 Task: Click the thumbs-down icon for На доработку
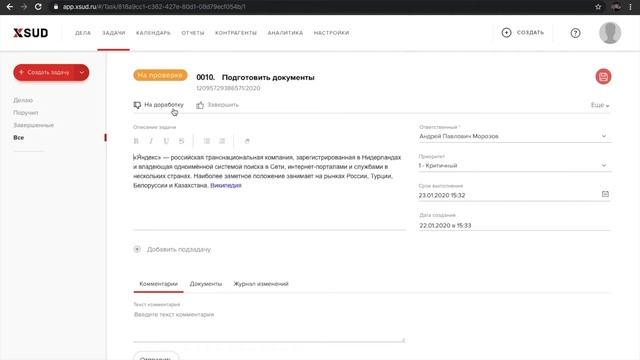pos(137,105)
